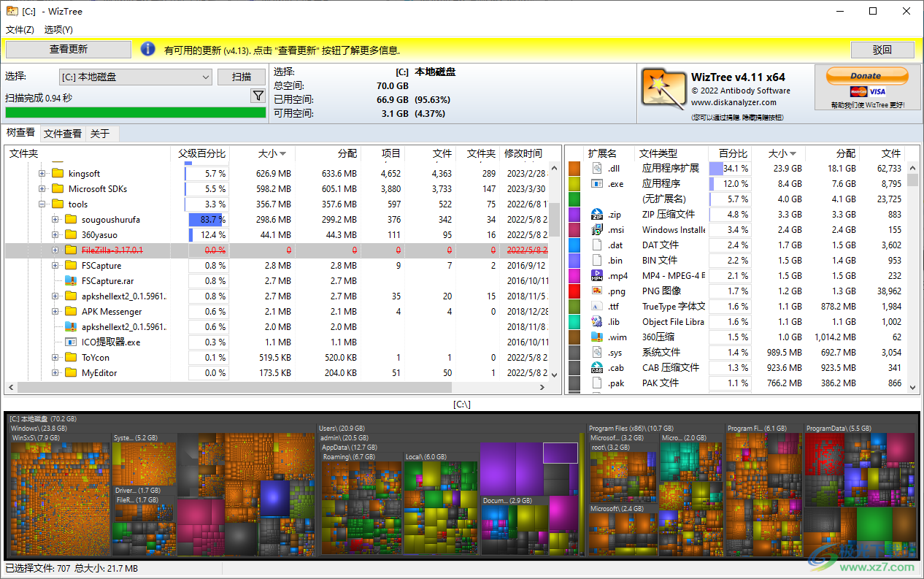Click the .zip archive icon

coord(596,214)
